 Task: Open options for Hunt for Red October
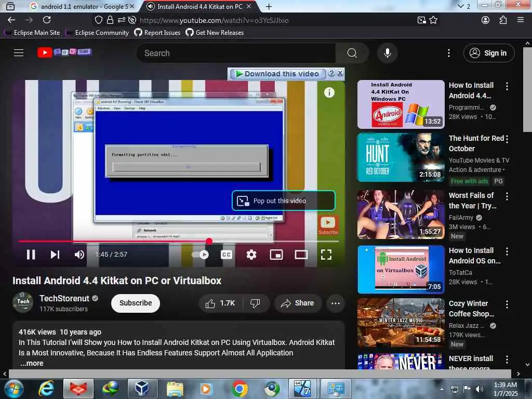pos(507,139)
